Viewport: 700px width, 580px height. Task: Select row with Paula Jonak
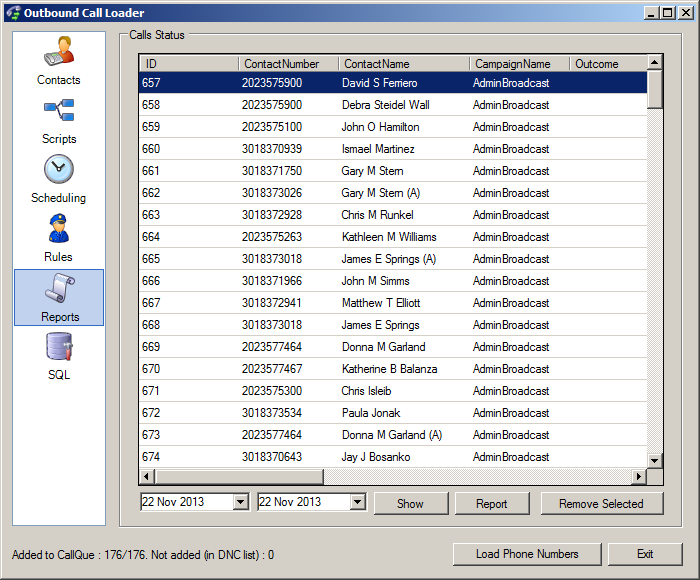(x=393, y=413)
